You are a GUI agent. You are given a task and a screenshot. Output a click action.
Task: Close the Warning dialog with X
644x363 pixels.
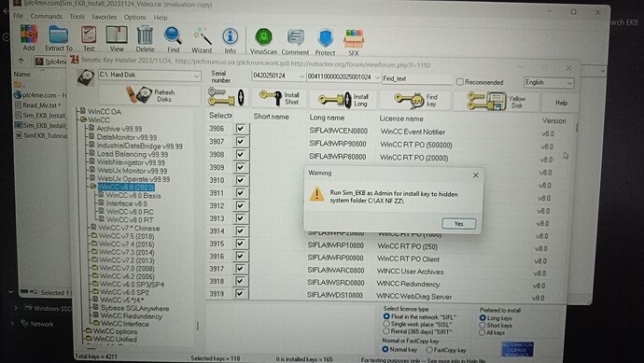point(476,175)
